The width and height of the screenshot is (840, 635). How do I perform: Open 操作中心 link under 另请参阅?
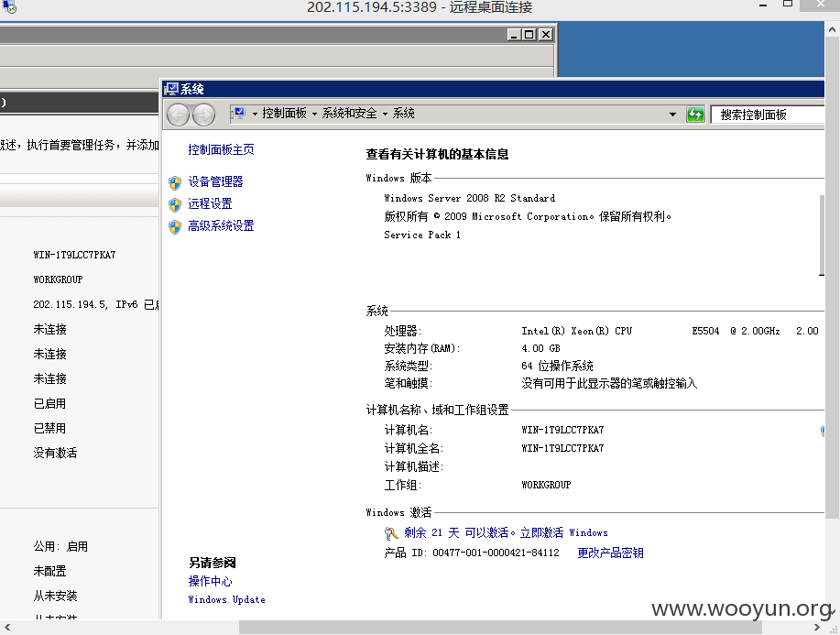[x=210, y=582]
